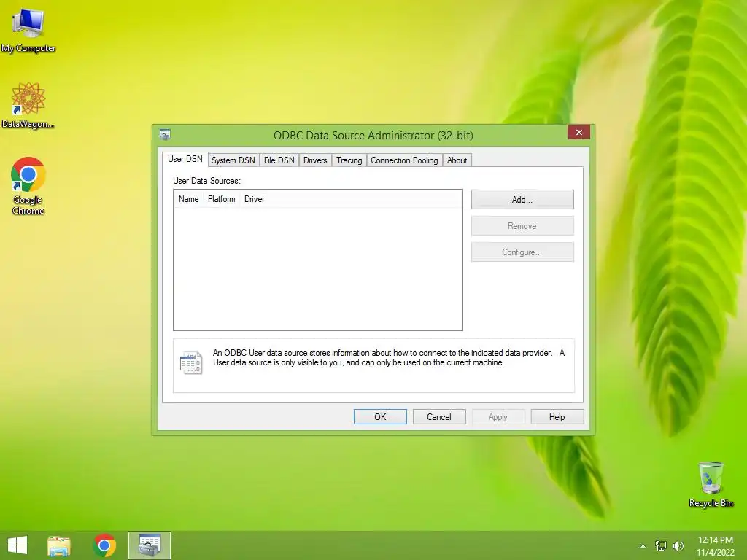
Task: Open the Windows Start button
Action: coord(18,545)
